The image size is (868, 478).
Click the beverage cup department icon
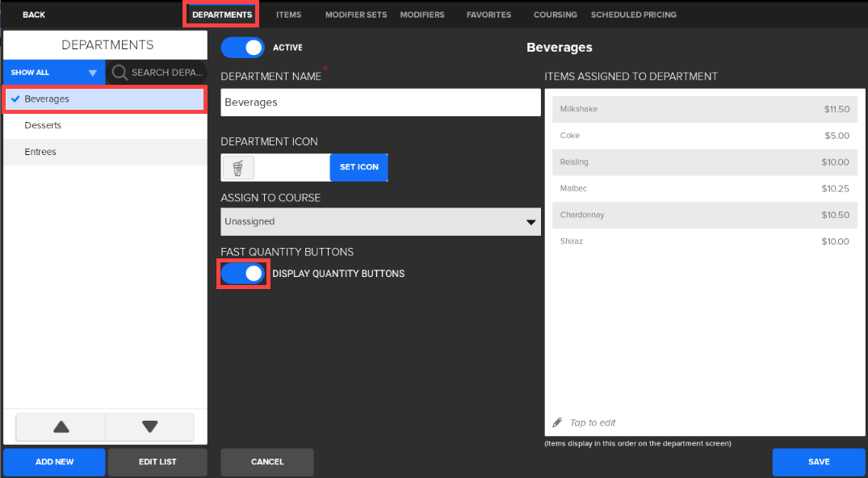[x=237, y=167]
